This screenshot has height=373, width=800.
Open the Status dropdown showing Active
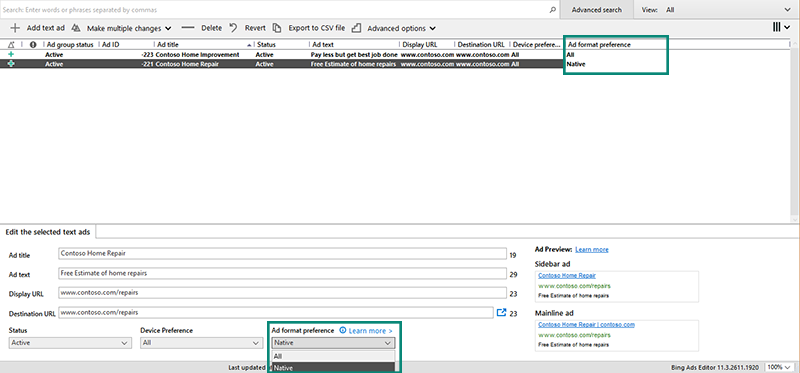point(70,343)
